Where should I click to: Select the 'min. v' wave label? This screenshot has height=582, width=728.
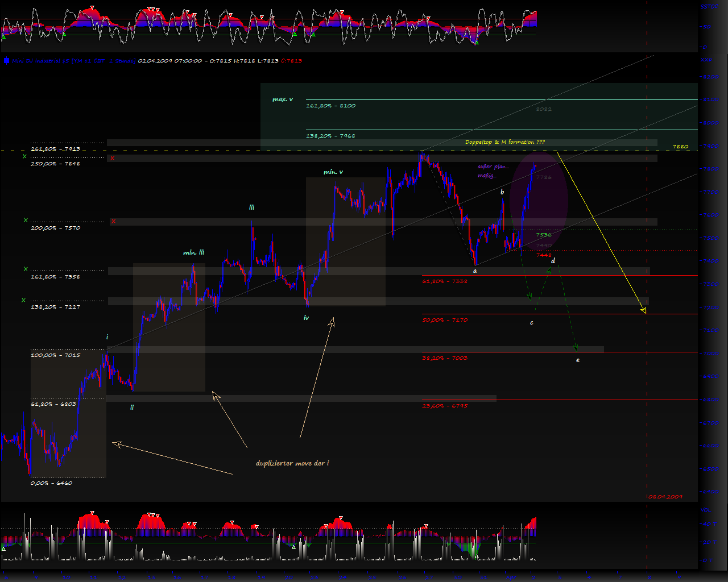pyautogui.click(x=333, y=172)
